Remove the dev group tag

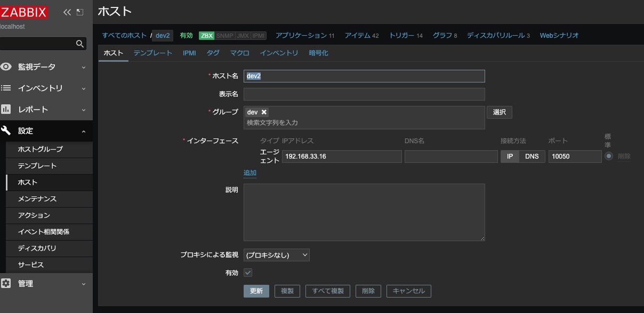click(264, 112)
